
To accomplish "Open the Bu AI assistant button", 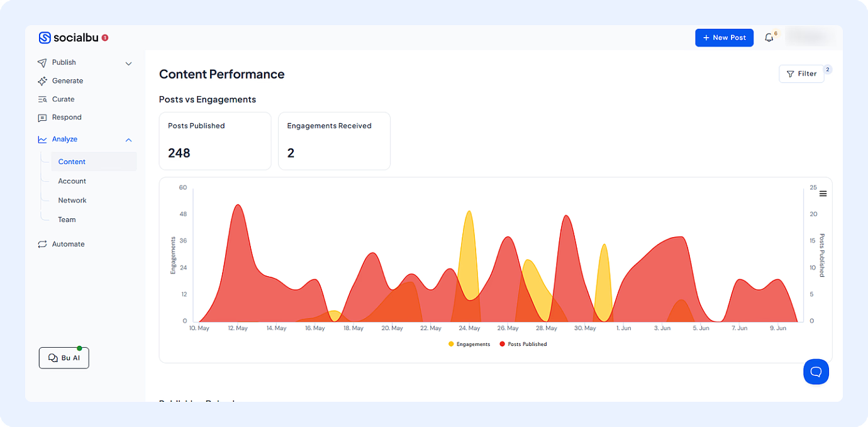I will 64,358.
